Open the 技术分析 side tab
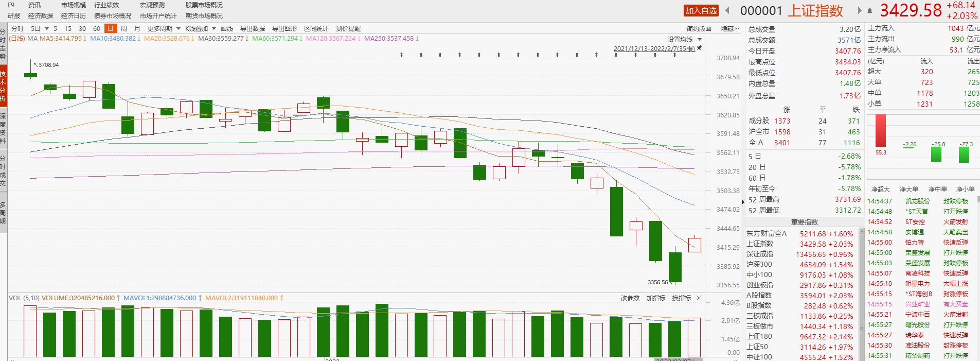 pos(3,86)
